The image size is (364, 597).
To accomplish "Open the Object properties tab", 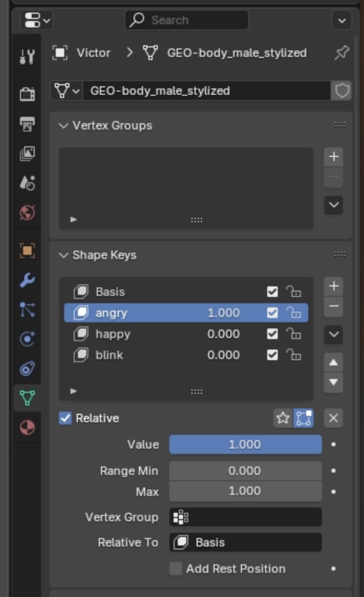I will 27,251.
